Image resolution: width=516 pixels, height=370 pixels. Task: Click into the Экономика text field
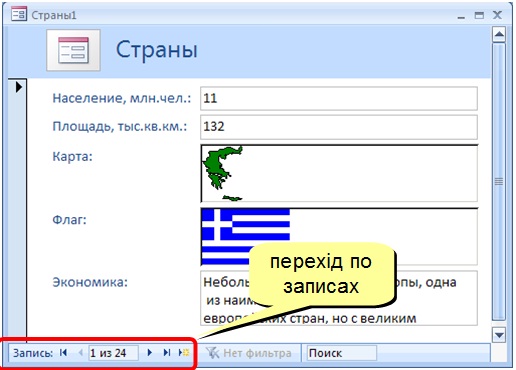point(339,298)
